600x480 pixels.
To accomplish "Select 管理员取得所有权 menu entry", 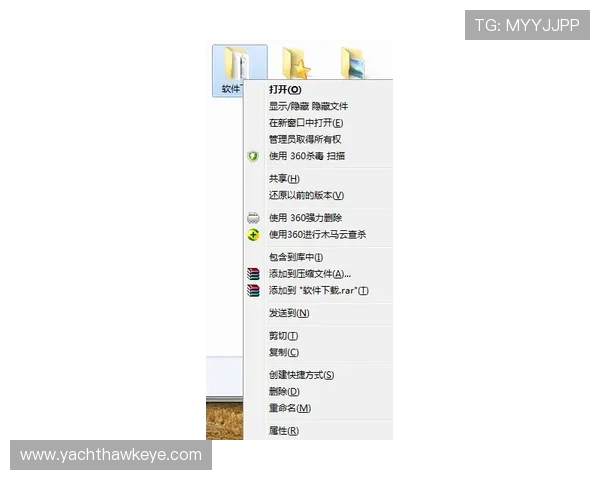I will (x=305, y=139).
